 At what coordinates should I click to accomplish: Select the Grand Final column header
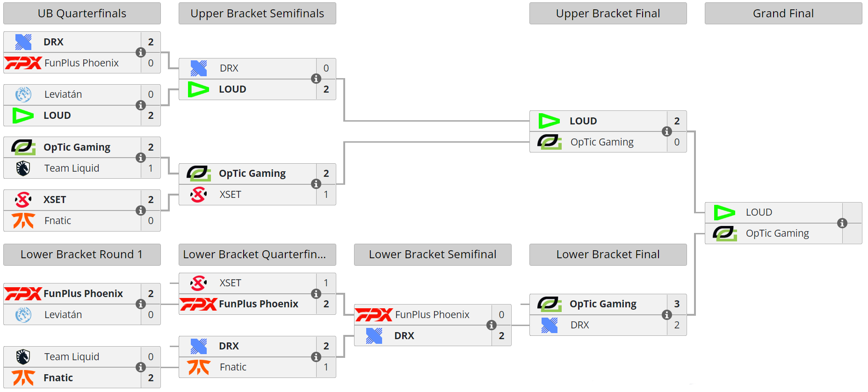[783, 14]
